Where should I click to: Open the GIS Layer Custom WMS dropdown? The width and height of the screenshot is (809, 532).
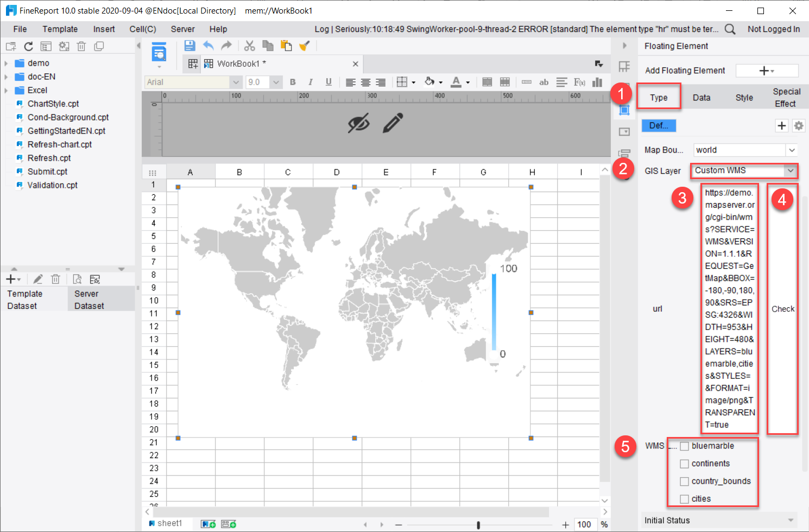791,170
